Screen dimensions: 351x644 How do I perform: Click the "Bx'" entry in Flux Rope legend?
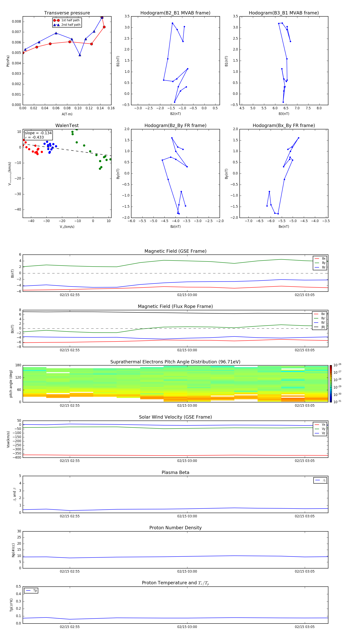click(x=320, y=314)
